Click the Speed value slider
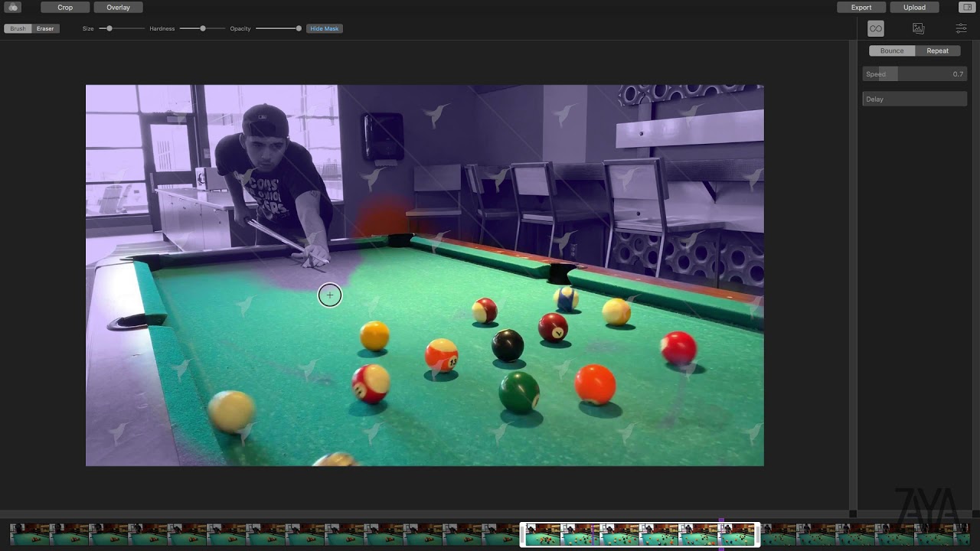980x551 pixels. (915, 74)
